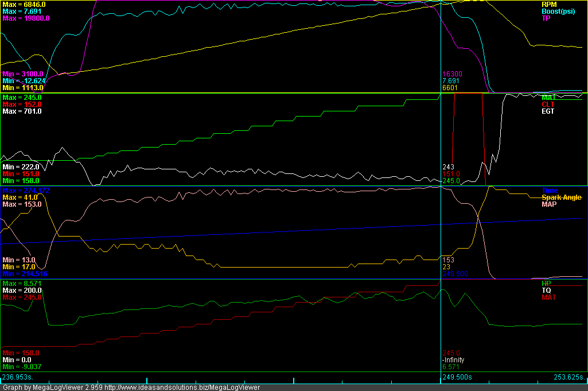This screenshot has height=391, width=588.
Task: Click the Min = -9.037 HP value
Action: click(x=22, y=366)
